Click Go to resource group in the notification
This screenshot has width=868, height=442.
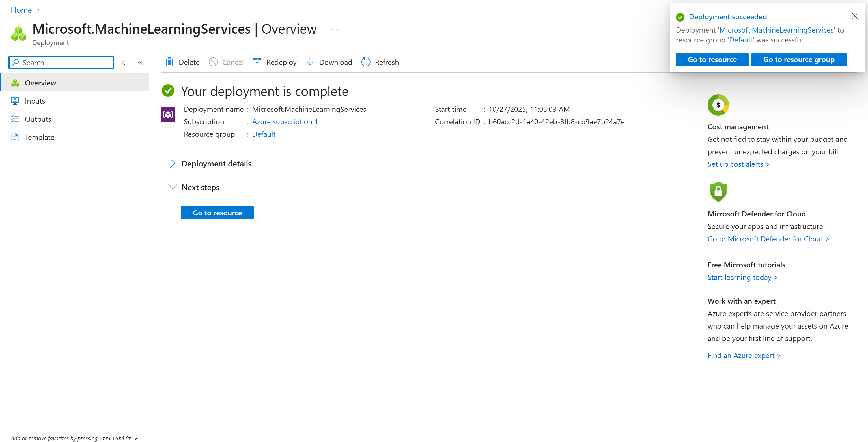pos(799,59)
